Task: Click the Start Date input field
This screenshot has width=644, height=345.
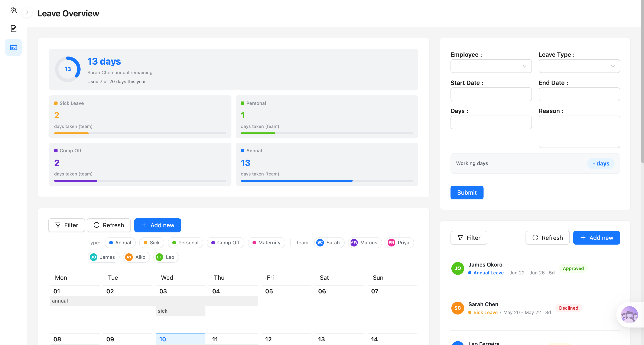Action: click(x=491, y=94)
